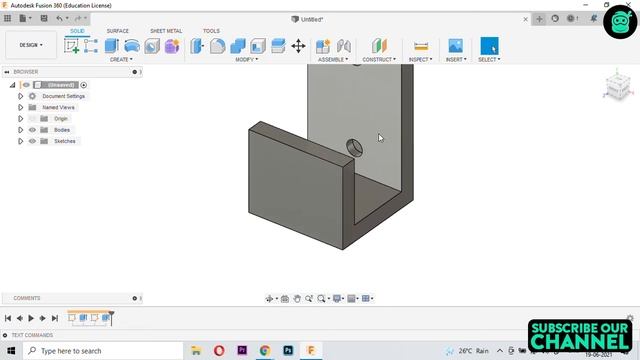This screenshot has height=360, width=640.
Task: Expand the Sketches node
Action: pyautogui.click(x=20, y=141)
